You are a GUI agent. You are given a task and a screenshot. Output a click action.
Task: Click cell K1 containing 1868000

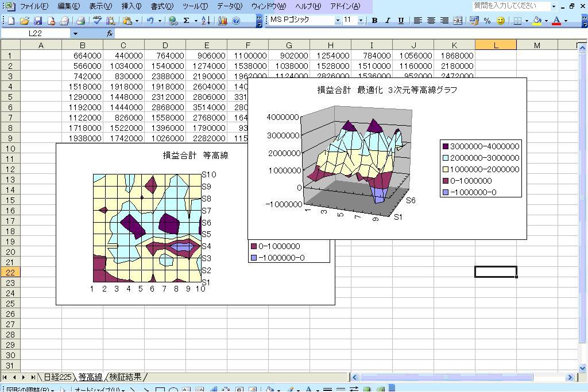(x=454, y=56)
